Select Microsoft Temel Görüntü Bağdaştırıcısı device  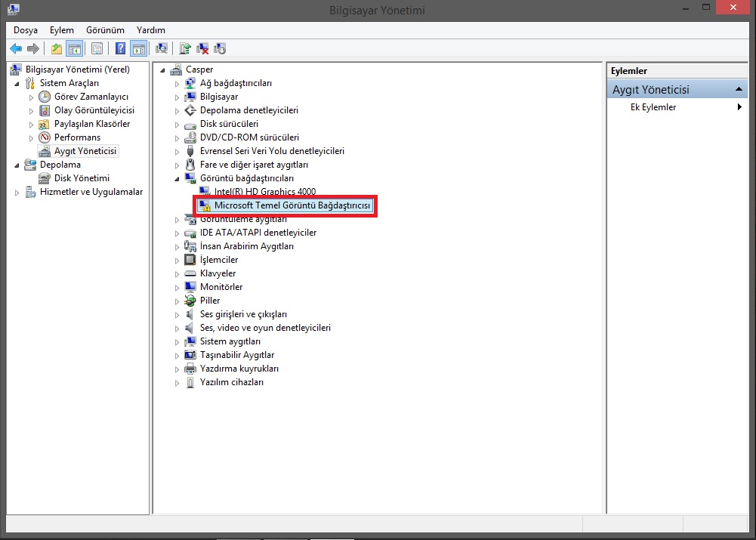click(292, 205)
